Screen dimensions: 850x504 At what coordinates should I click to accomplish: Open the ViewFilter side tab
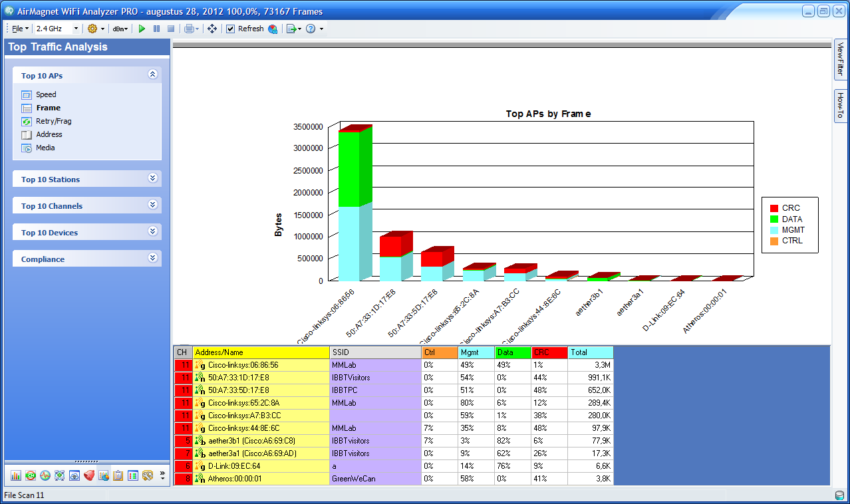841,60
